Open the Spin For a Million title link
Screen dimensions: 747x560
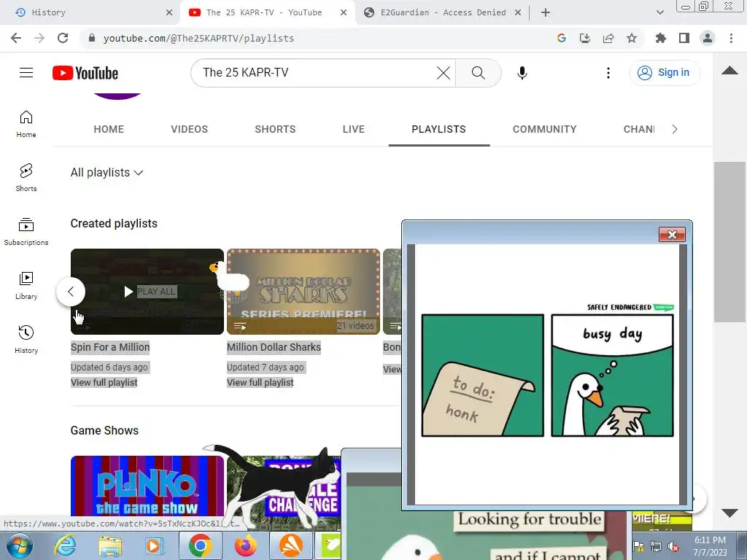point(110,347)
